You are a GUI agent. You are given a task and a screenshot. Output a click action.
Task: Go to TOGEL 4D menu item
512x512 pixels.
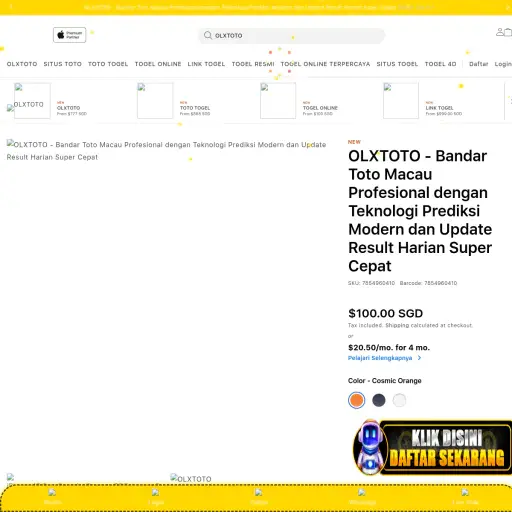[440, 64]
